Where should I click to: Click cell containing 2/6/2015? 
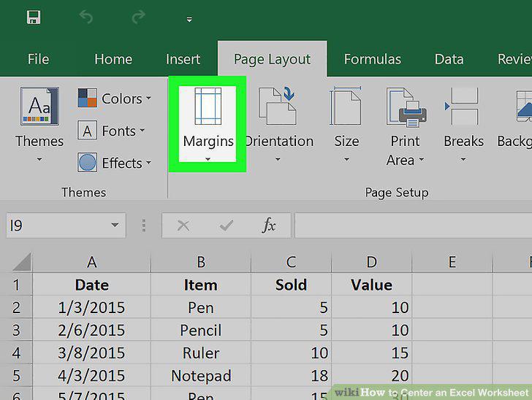point(91,330)
